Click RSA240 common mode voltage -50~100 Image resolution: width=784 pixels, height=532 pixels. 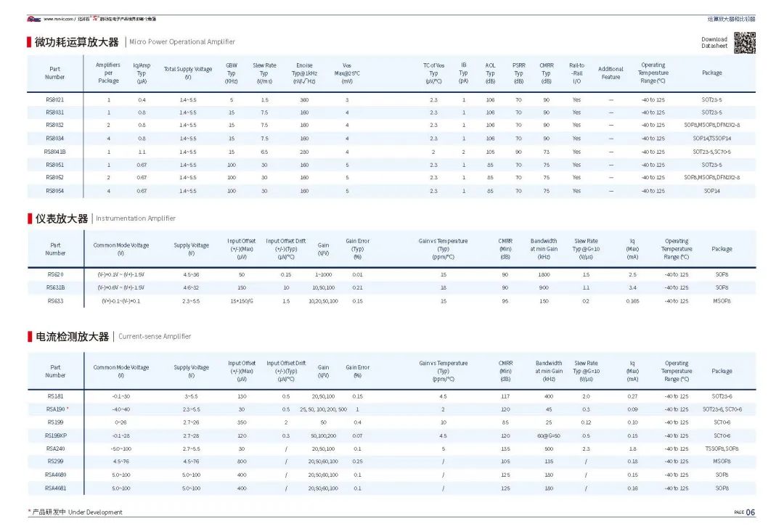pos(121,449)
